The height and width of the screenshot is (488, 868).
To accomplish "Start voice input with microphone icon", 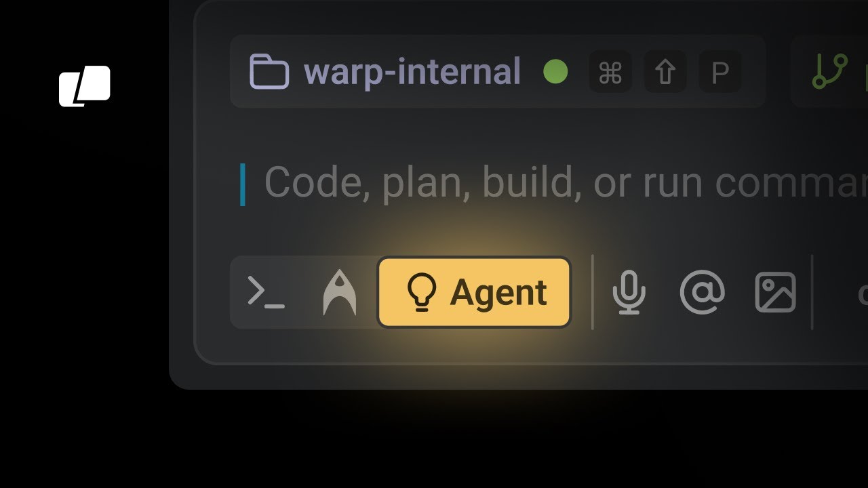I will pyautogui.click(x=629, y=292).
